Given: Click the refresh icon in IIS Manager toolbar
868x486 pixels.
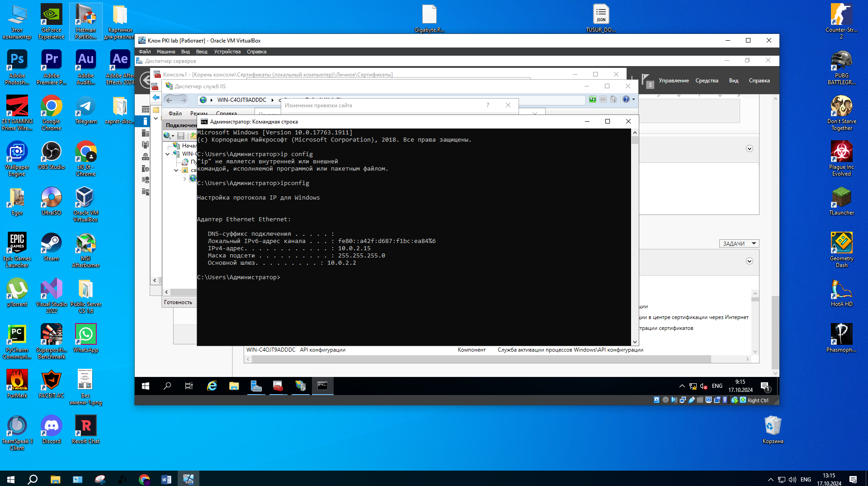Looking at the screenshot, I should pos(592,100).
